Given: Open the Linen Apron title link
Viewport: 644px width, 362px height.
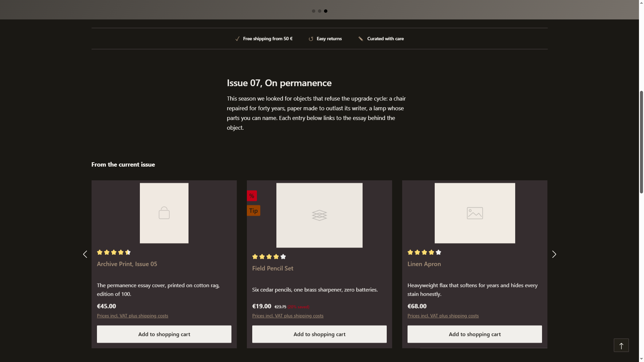Looking at the screenshot, I should coord(424,264).
